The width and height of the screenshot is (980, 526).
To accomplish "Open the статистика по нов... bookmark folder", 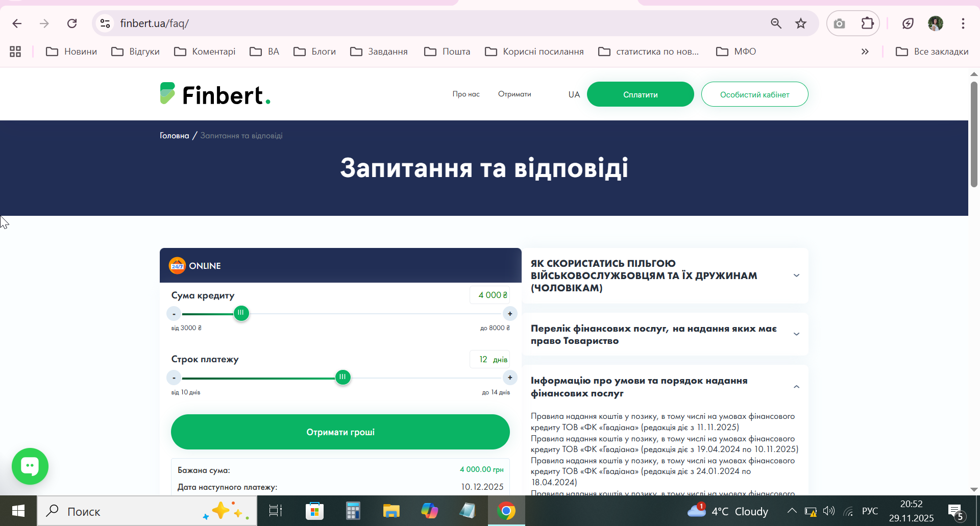I will (648, 52).
